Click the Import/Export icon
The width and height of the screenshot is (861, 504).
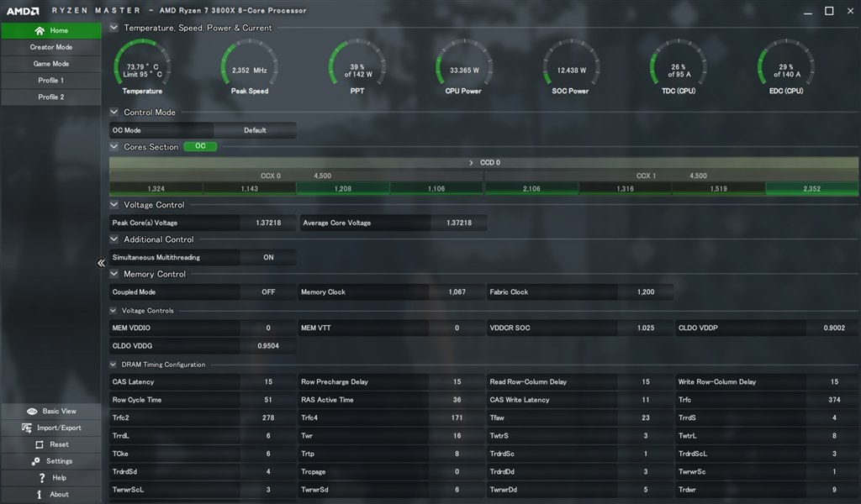point(26,428)
